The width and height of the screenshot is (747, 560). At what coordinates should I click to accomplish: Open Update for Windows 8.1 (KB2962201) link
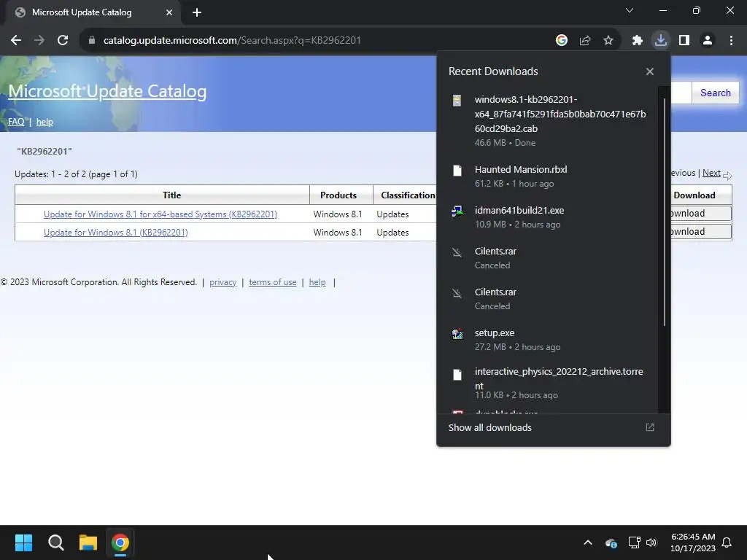[116, 233]
